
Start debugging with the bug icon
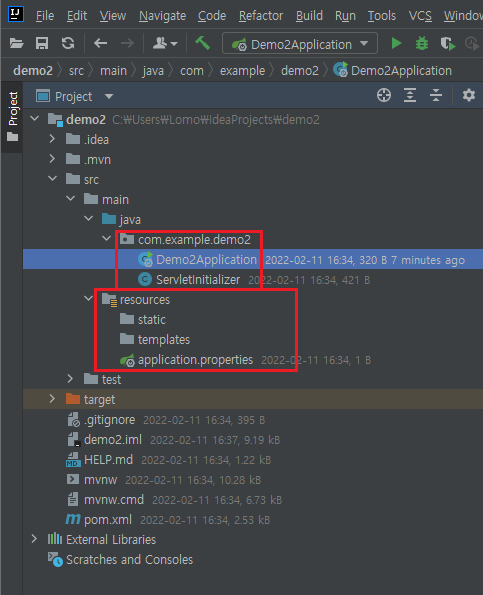[x=422, y=43]
